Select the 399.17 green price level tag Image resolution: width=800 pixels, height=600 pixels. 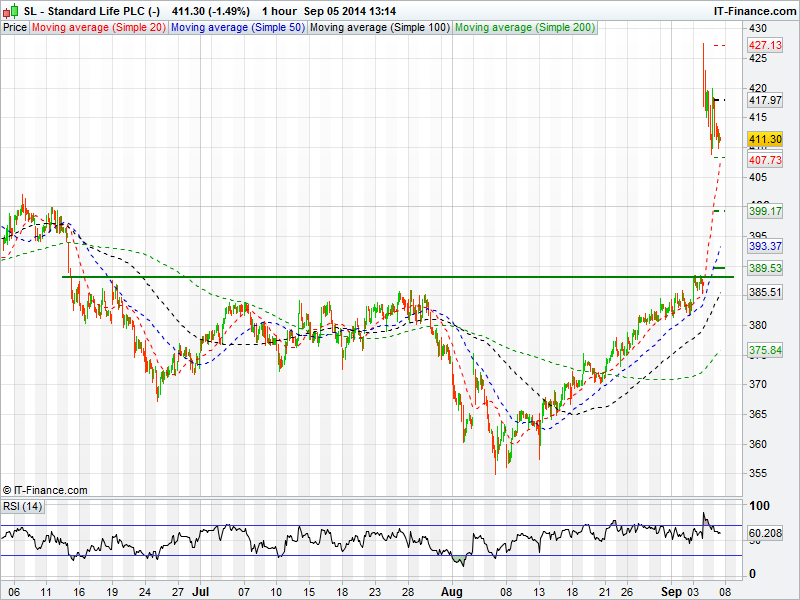(x=765, y=211)
